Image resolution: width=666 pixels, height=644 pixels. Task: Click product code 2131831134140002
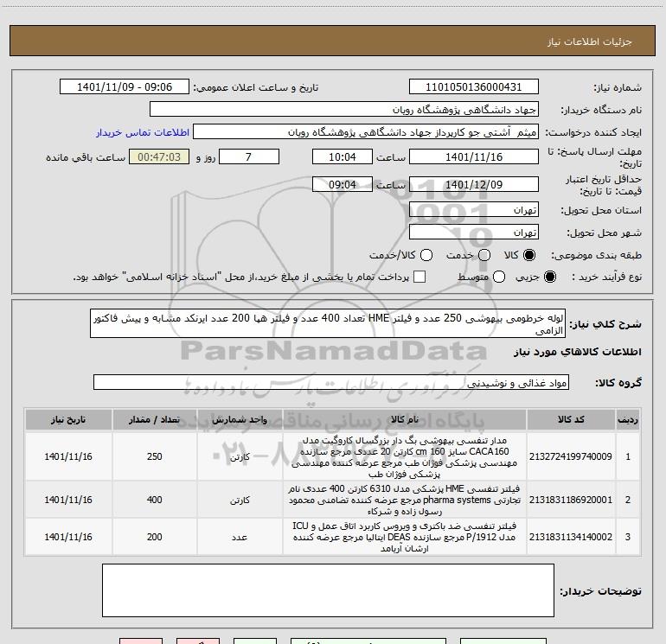pos(571,537)
